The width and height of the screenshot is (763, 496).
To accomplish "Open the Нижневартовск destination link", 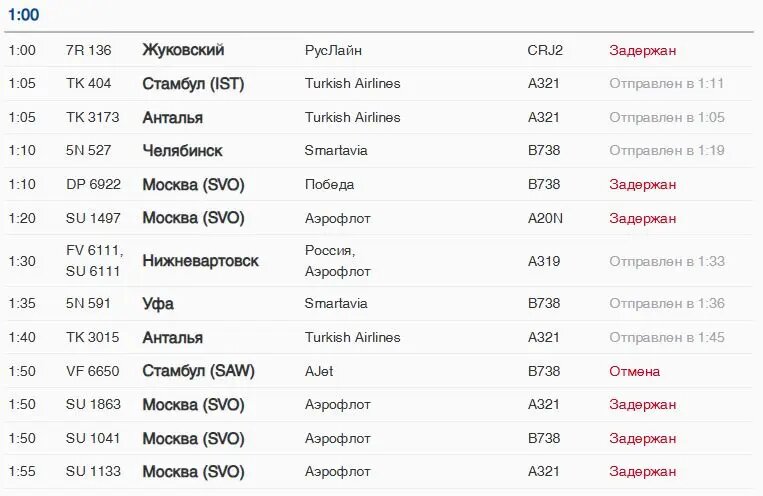I will (x=200, y=261).
